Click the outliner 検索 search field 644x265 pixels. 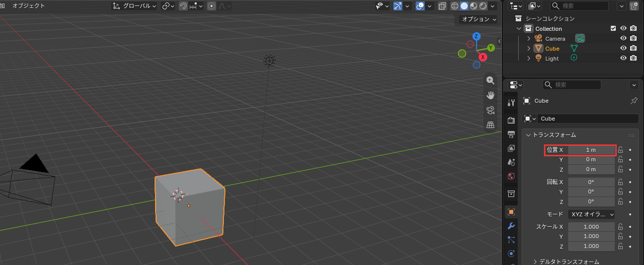coord(580,6)
